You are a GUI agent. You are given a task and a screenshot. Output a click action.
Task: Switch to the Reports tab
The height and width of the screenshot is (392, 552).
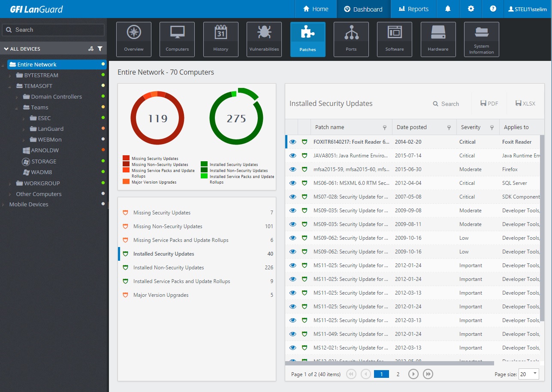point(413,9)
